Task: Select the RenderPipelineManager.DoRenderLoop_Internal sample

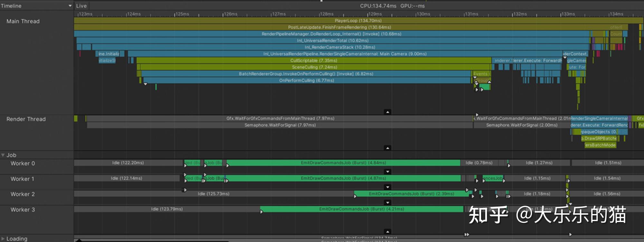Action: 332,34
